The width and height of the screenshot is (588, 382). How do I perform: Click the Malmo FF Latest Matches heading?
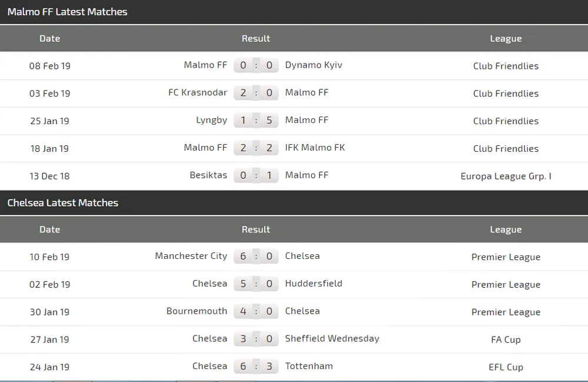pyautogui.click(x=67, y=12)
